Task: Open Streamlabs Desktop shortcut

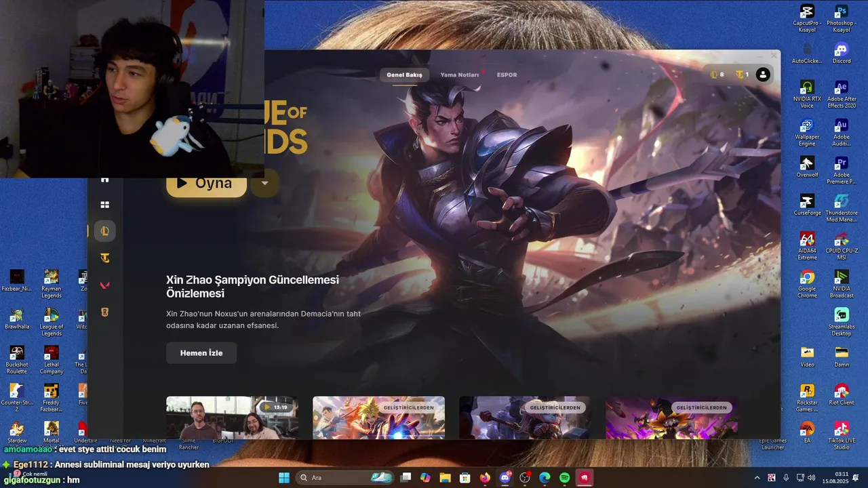Action: [841, 322]
